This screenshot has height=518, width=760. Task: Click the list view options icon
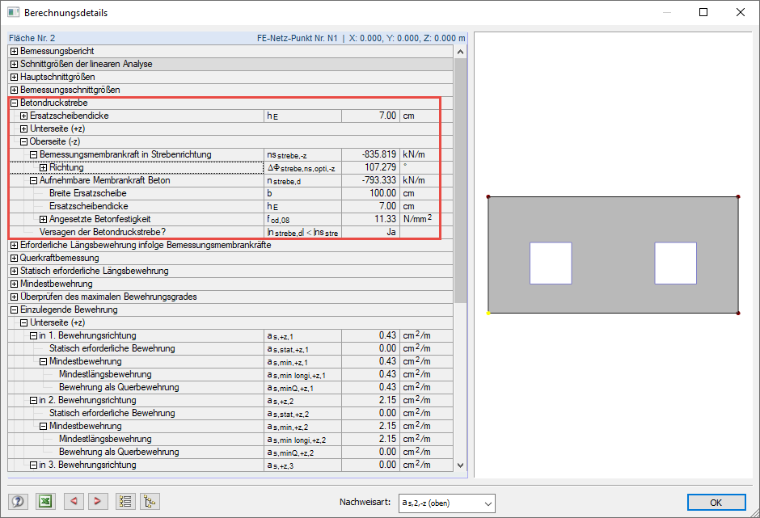click(126, 502)
